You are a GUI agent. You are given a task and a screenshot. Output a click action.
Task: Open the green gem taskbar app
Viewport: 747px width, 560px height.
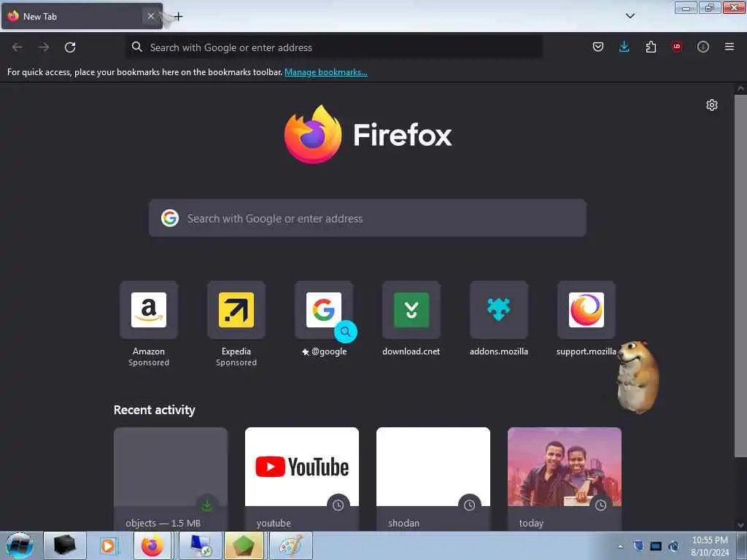pyautogui.click(x=244, y=545)
